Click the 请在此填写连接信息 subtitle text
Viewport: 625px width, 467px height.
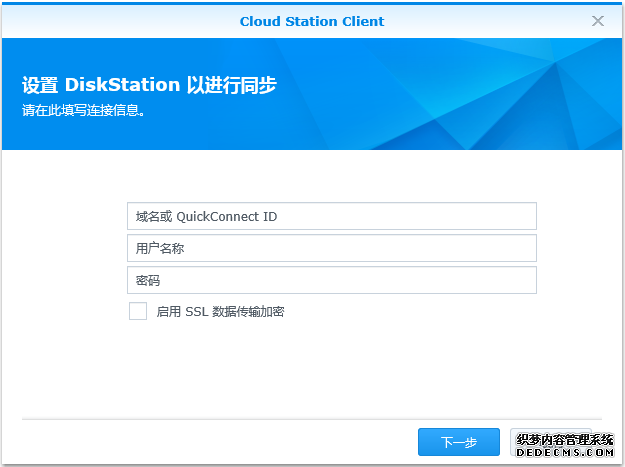(83, 110)
